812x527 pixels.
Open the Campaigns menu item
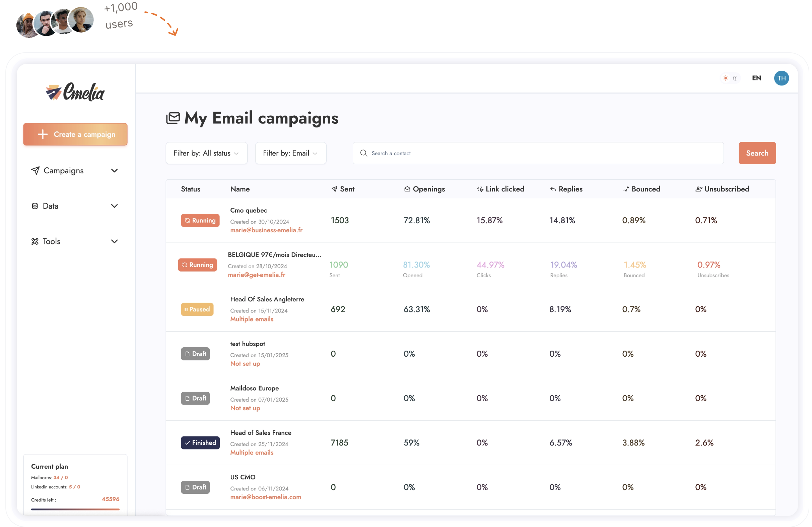[75, 170]
